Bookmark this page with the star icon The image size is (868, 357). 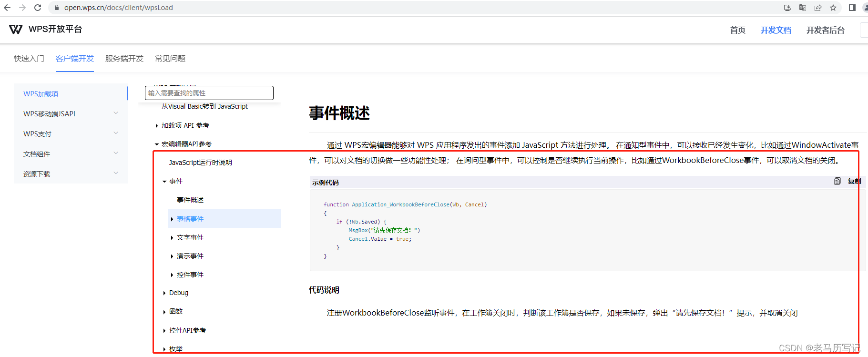point(833,8)
